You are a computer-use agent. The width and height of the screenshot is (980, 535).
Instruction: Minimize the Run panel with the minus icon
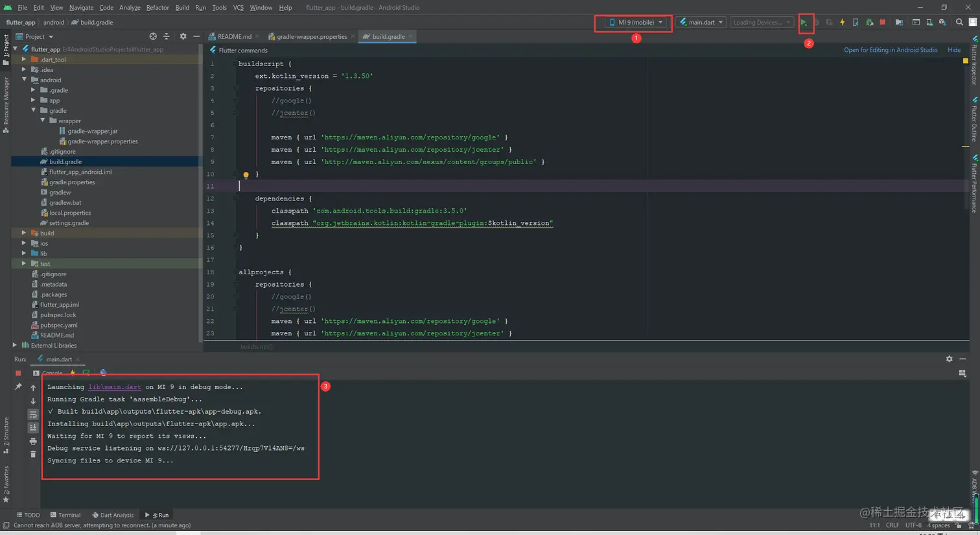[962, 359]
